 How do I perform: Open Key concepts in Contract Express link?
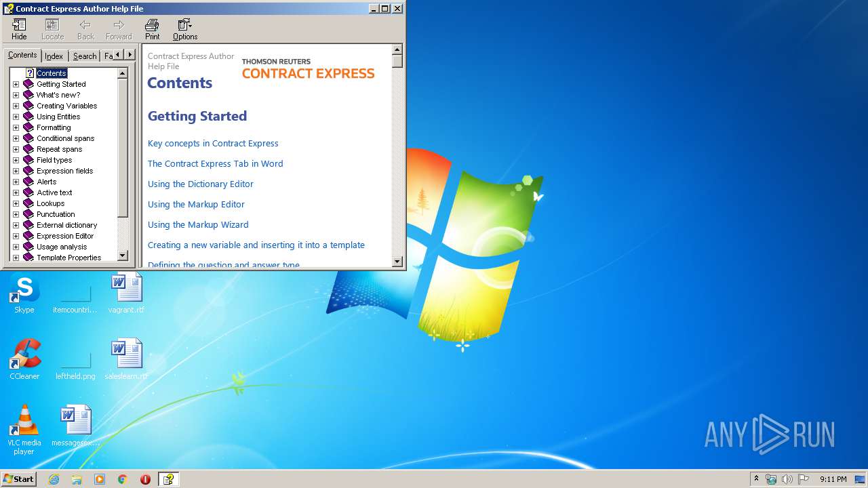tap(213, 143)
